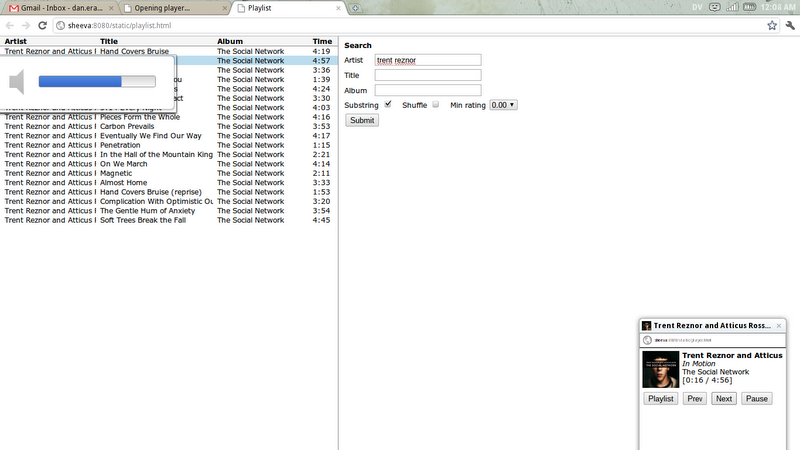This screenshot has height=450, width=800.
Task: Click the highlighted row's 4:57 time
Action: coord(321,61)
